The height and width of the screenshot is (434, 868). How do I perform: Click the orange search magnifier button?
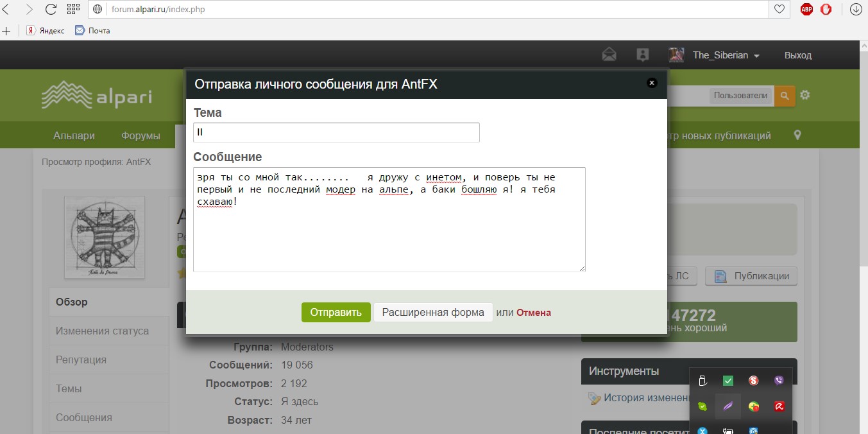(x=784, y=96)
